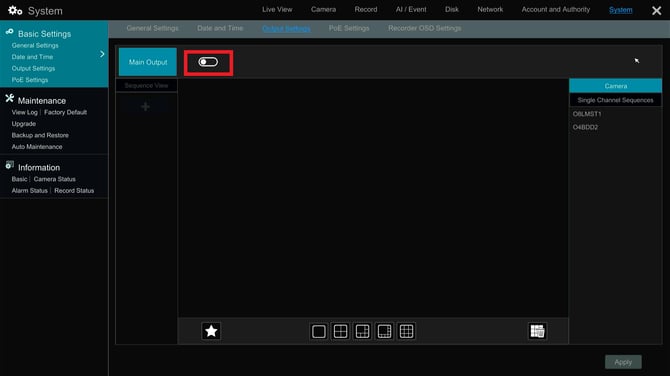Screen dimensions: 670x376
Task: Open Upgrade under Maintenance
Action: (x=24, y=124)
